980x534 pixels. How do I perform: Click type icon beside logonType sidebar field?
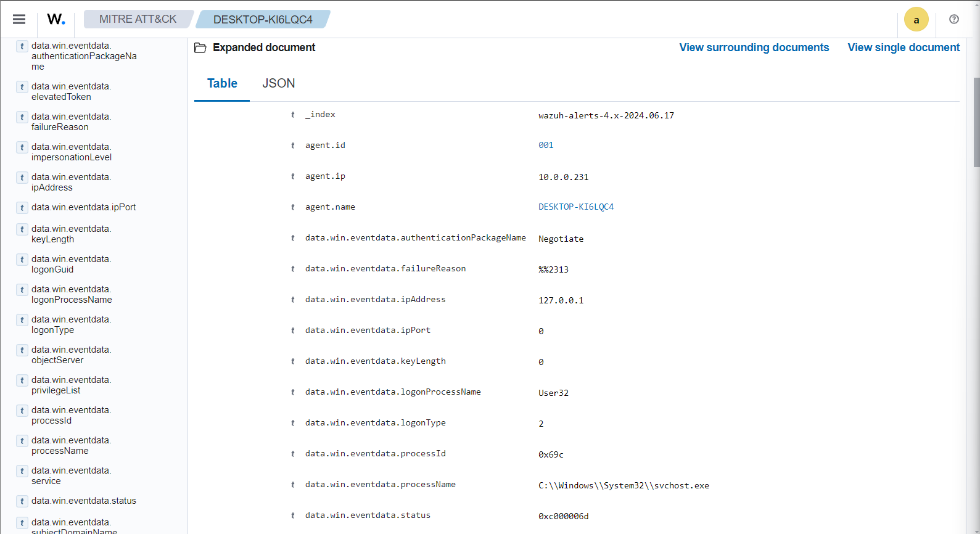click(x=22, y=320)
